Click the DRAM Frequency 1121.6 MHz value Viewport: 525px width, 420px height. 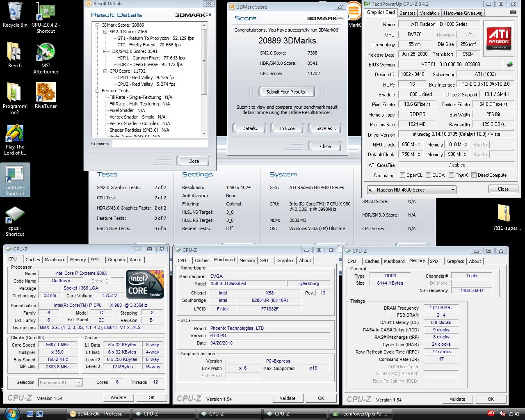441,308
